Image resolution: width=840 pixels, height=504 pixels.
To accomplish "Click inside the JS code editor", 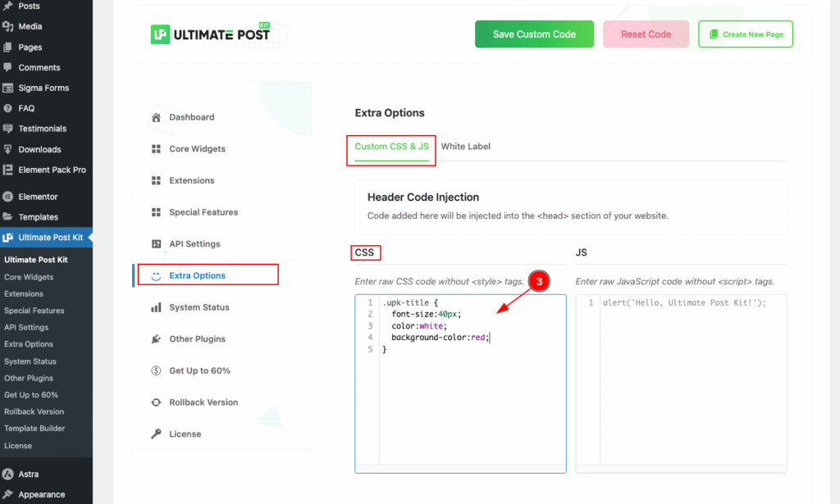I will pyautogui.click(x=681, y=384).
